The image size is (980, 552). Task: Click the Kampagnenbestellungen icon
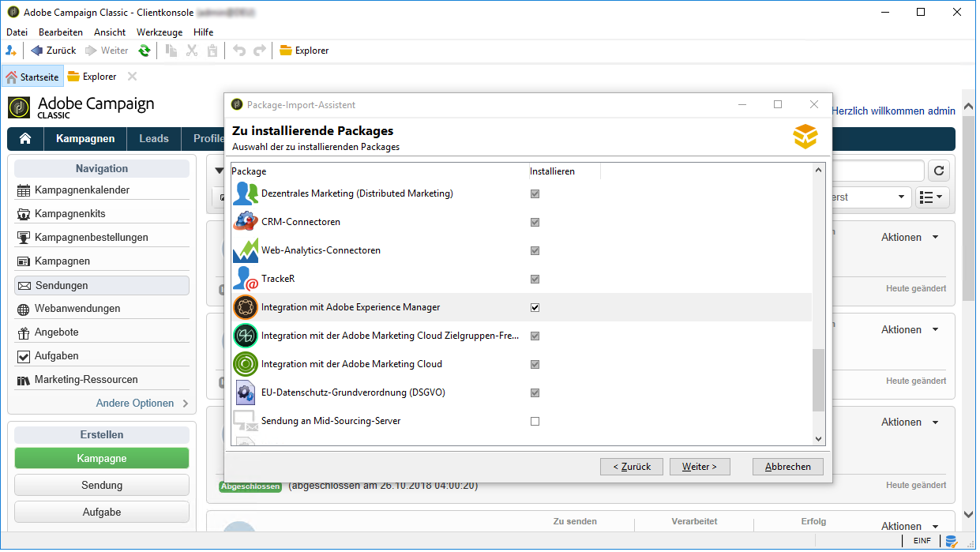click(24, 238)
